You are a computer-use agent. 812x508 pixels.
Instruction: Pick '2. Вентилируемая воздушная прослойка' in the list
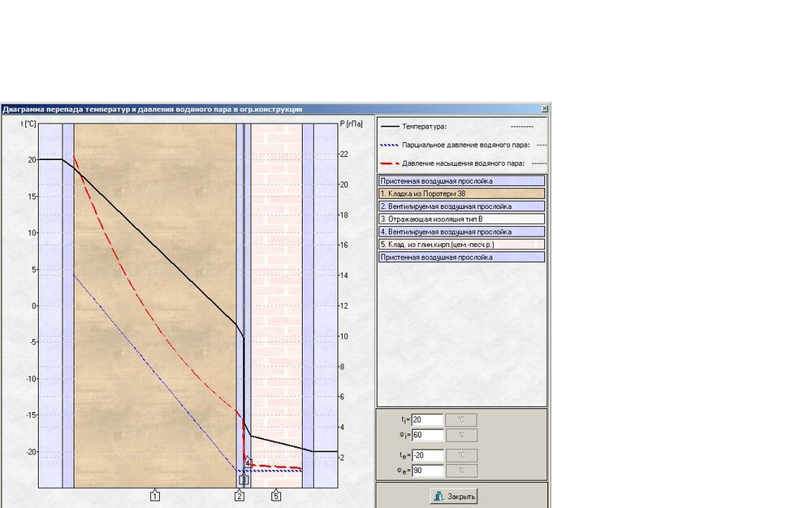(x=460, y=206)
